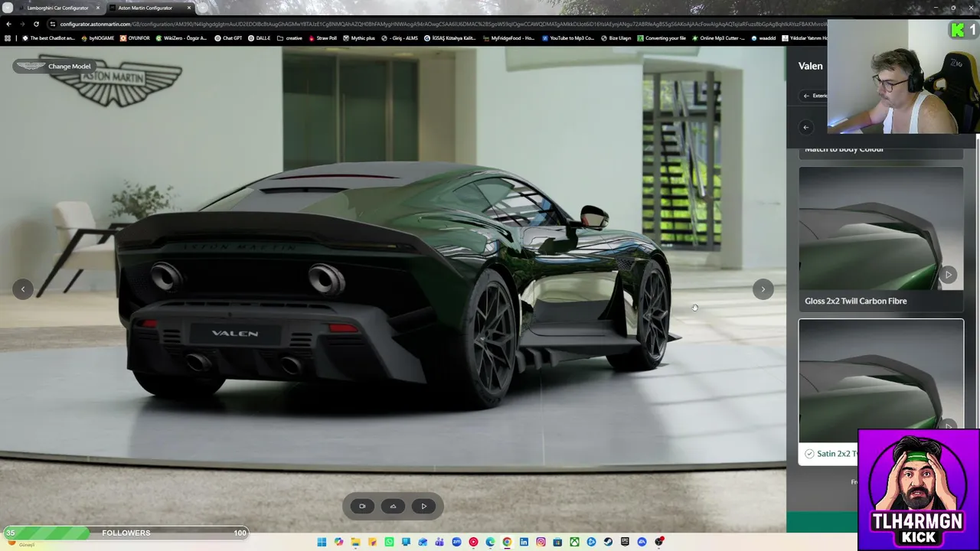This screenshot has height=551, width=980.
Task: Open the Straw Poll bookmark
Action: coord(322,38)
